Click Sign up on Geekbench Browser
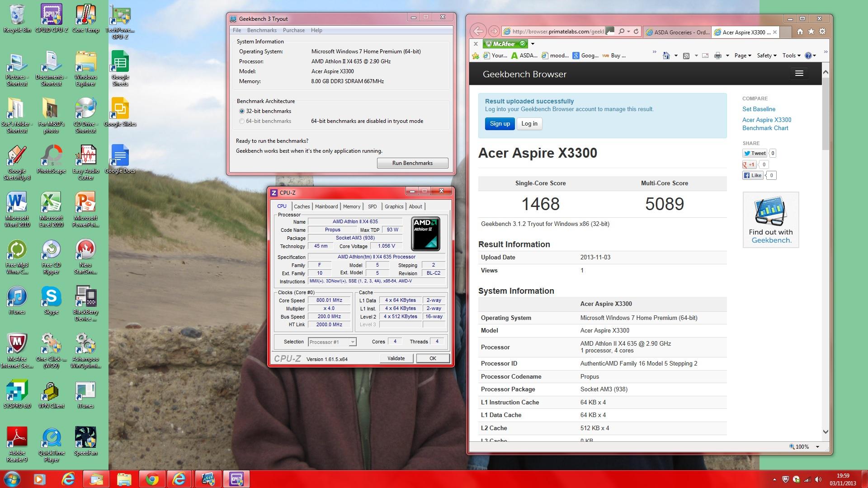 point(500,124)
